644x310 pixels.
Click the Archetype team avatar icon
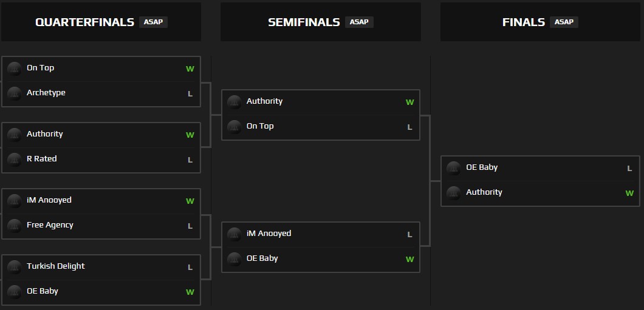15,93
